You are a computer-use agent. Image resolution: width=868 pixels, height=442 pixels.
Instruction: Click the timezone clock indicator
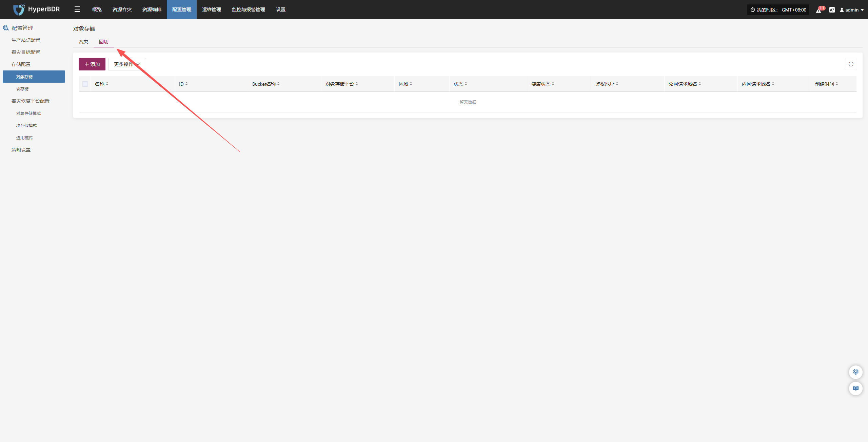pyautogui.click(x=778, y=10)
